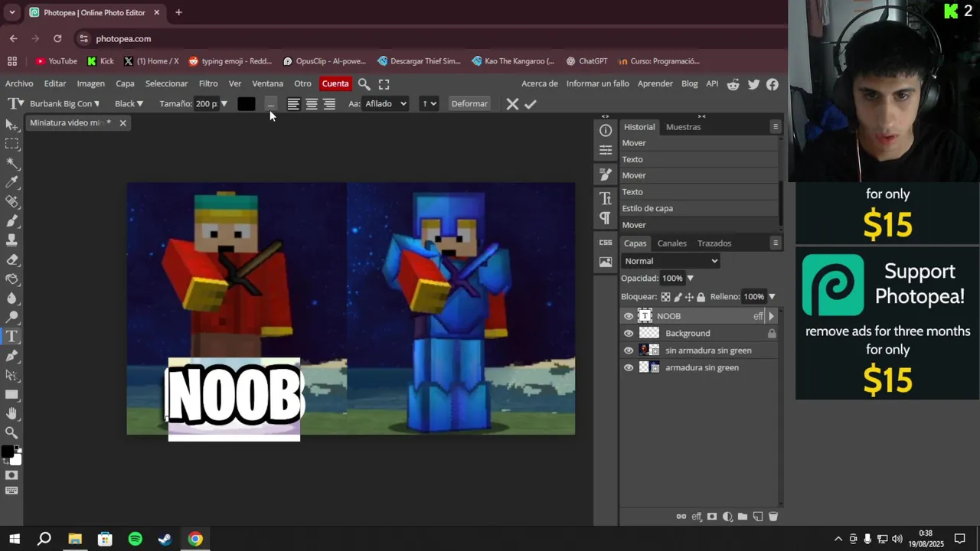The height and width of the screenshot is (551, 980).
Task: Expand NOOB layer effects arrow
Action: (x=771, y=316)
